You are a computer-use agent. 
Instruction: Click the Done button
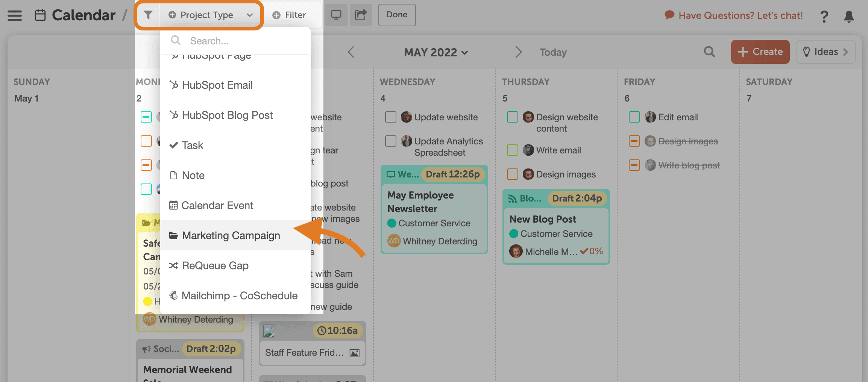tap(397, 15)
